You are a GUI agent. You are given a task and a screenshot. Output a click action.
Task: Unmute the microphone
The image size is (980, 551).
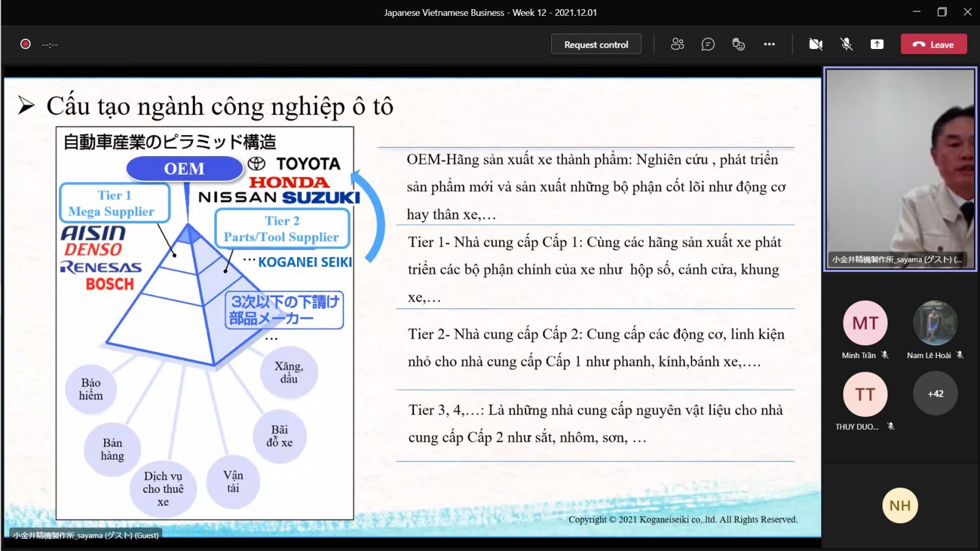(846, 44)
